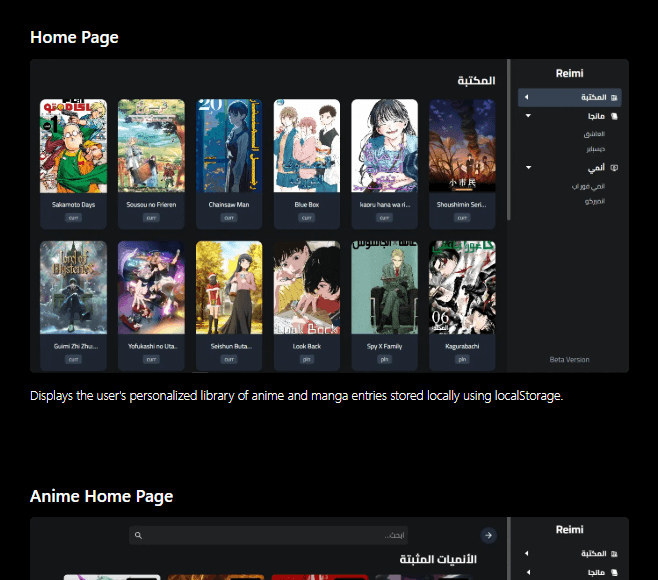Open the Shoushimin Series cover
Image resolution: width=658 pixels, height=580 pixels.
tap(462, 146)
